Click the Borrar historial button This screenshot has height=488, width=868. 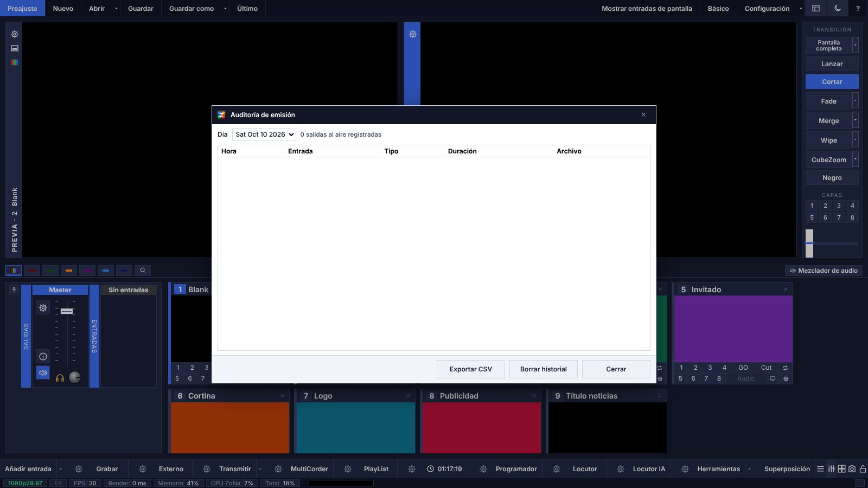coord(544,369)
